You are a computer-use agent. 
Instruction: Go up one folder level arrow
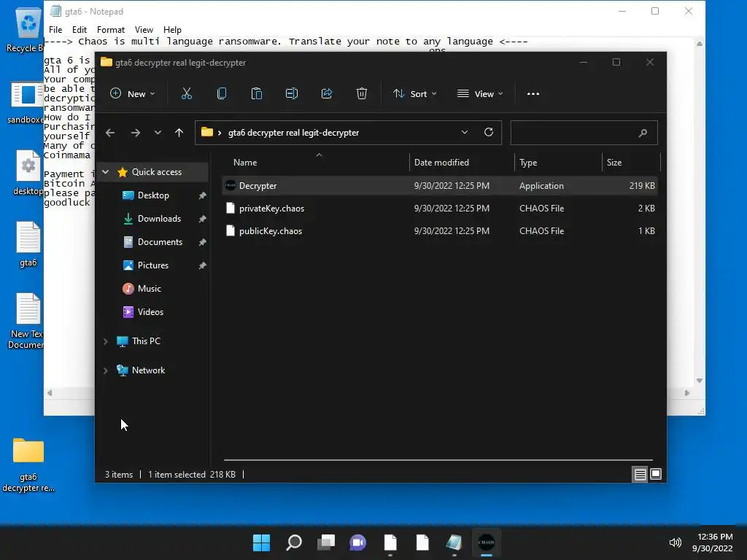(179, 133)
